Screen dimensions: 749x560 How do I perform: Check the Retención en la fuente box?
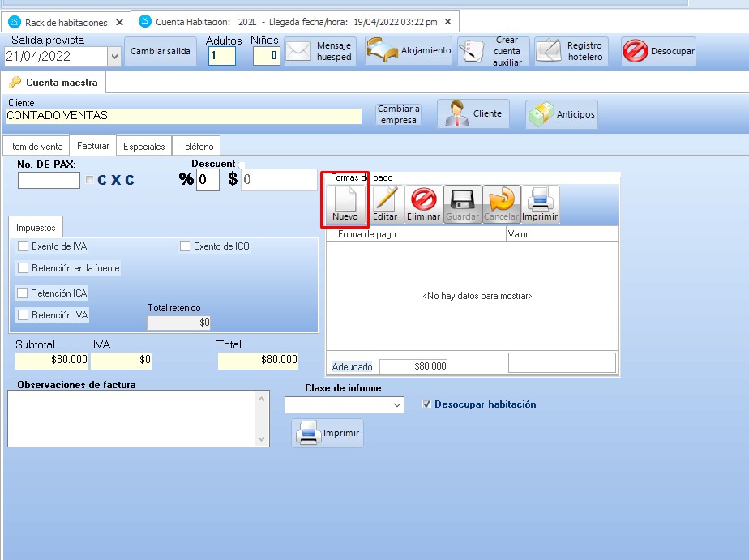(24, 268)
